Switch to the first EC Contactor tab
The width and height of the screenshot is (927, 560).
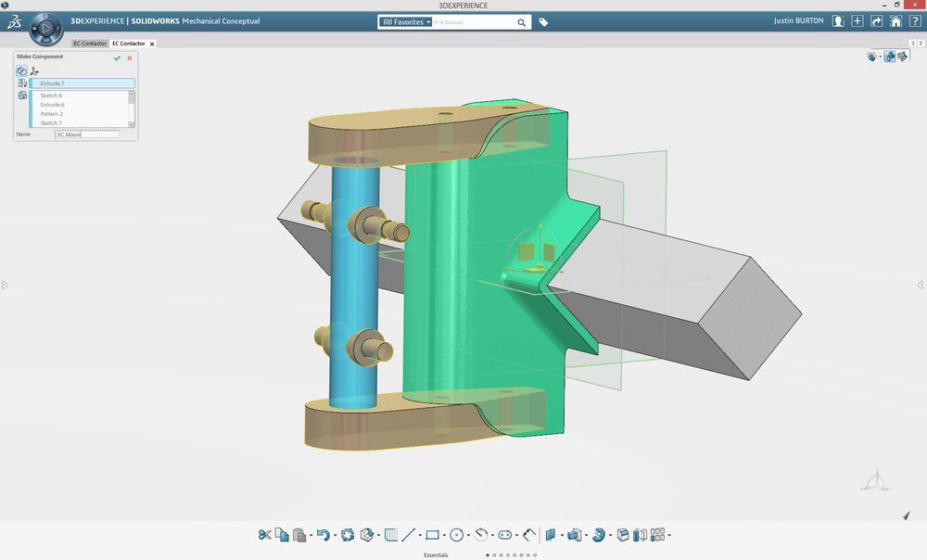click(90, 44)
